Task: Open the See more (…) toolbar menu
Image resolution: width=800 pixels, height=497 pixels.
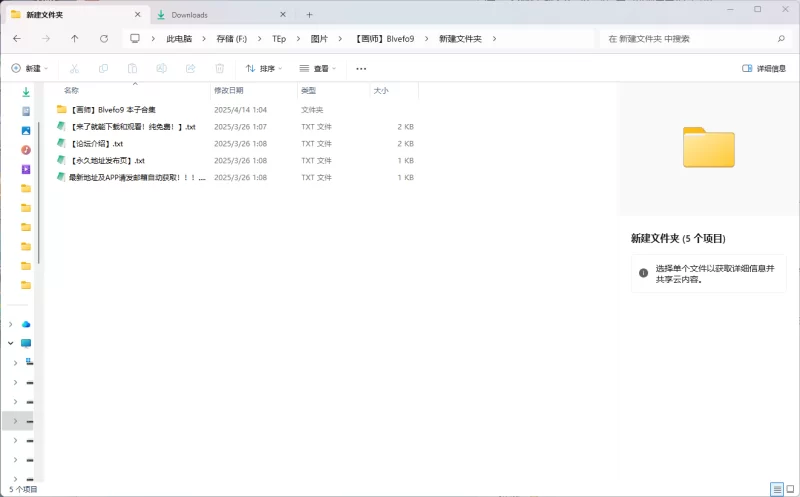Action: tap(361, 68)
